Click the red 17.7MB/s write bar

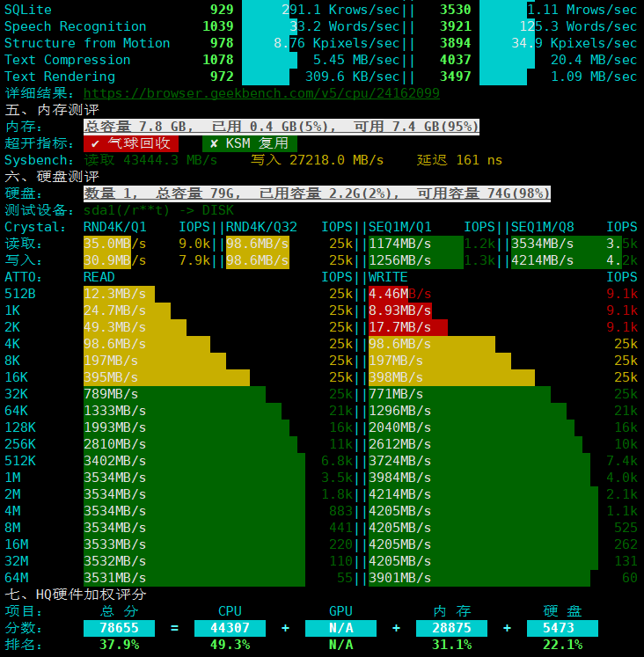coord(407,327)
